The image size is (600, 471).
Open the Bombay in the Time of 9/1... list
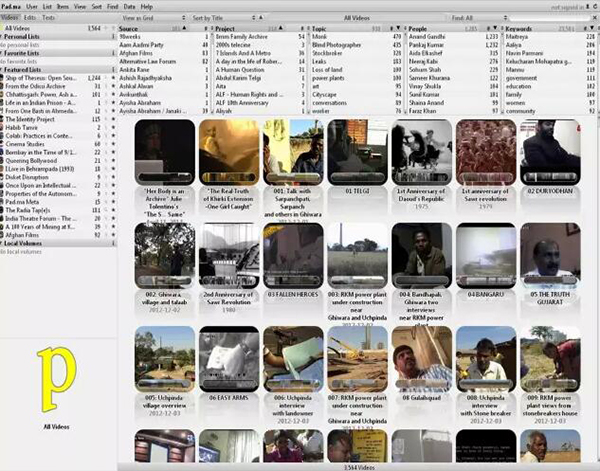(58, 152)
